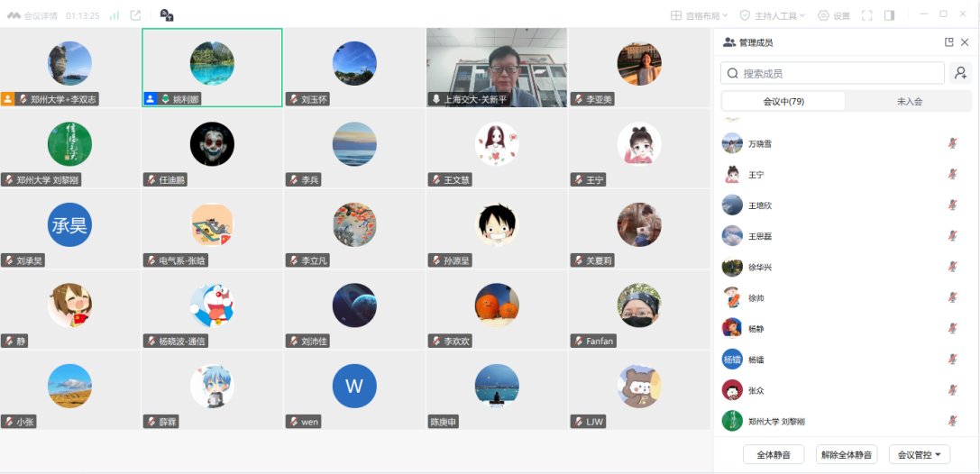Pop out the 管理成员 panel
The height and width of the screenshot is (474, 980).
(x=948, y=42)
